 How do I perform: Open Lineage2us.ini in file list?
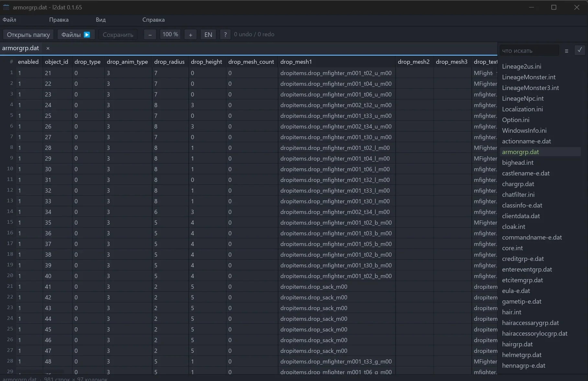[522, 66]
